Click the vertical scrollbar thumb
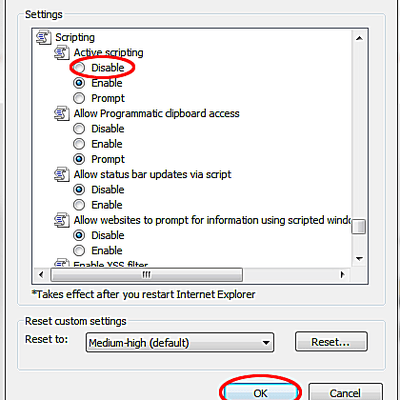This screenshot has width=400, height=400. click(359, 227)
